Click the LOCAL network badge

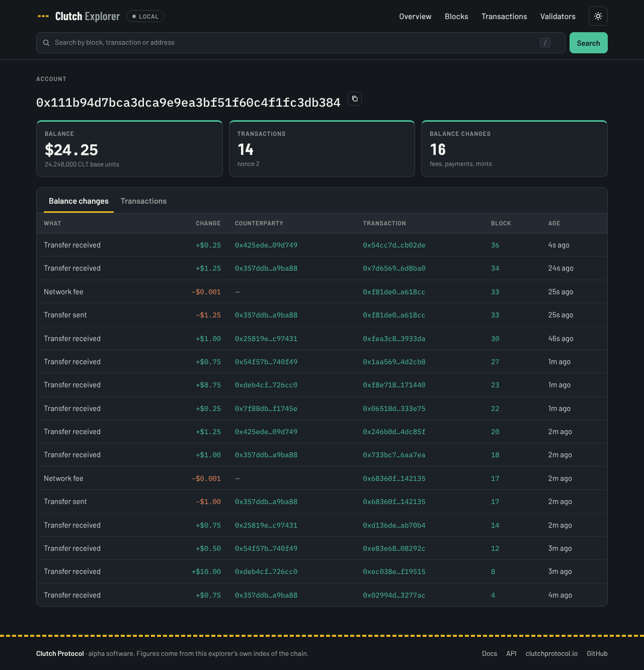(x=145, y=17)
